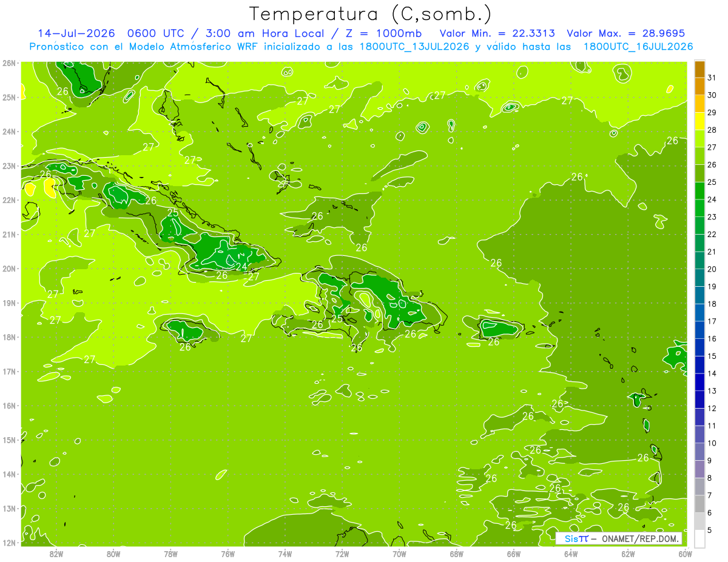Click the "74W" longitude axis label
Screen dimensions: 728x562
pos(285,554)
